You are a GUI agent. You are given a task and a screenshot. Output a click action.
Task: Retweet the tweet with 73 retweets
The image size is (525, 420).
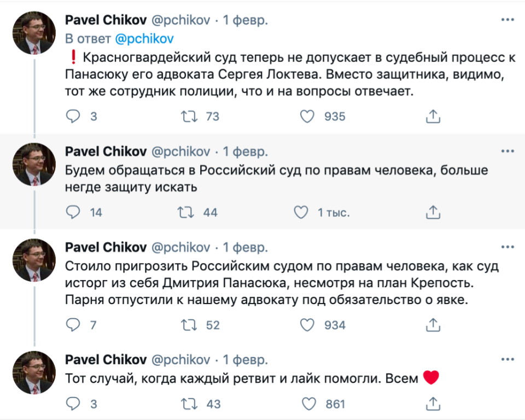189,116
